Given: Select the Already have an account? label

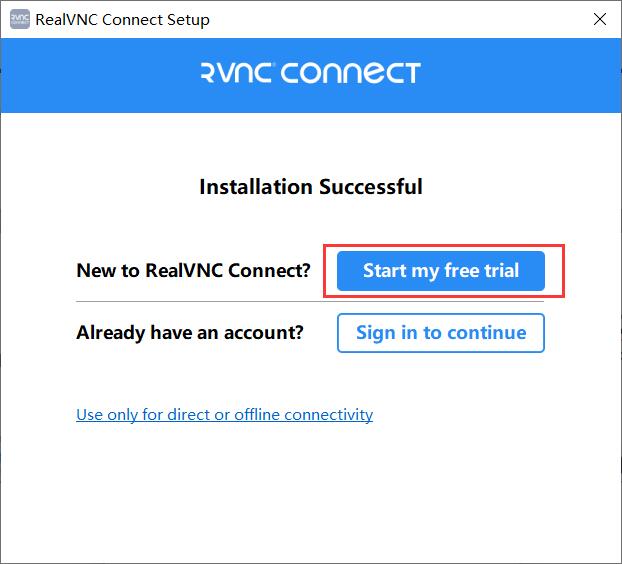Looking at the screenshot, I should pos(190,332).
